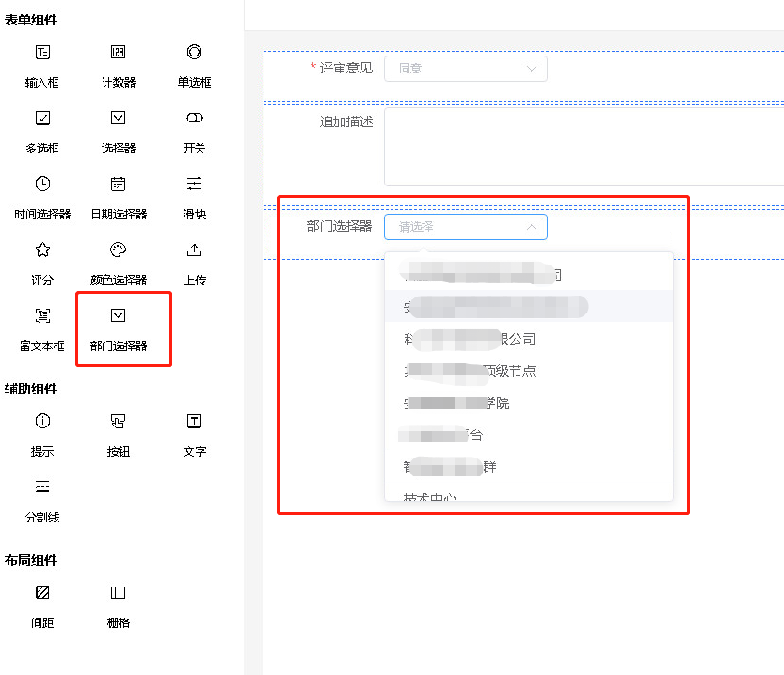Select the 开关 (switch) component icon
The width and height of the screenshot is (784, 675).
194,119
